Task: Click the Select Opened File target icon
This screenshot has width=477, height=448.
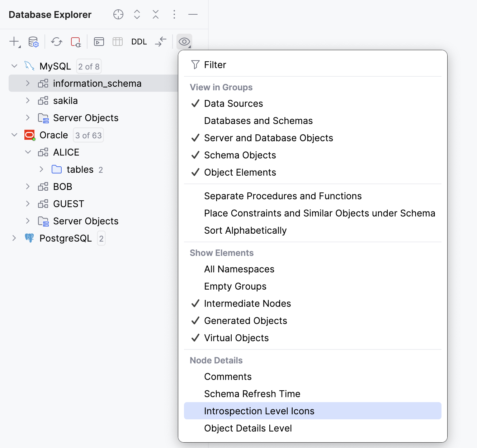Action: point(118,14)
